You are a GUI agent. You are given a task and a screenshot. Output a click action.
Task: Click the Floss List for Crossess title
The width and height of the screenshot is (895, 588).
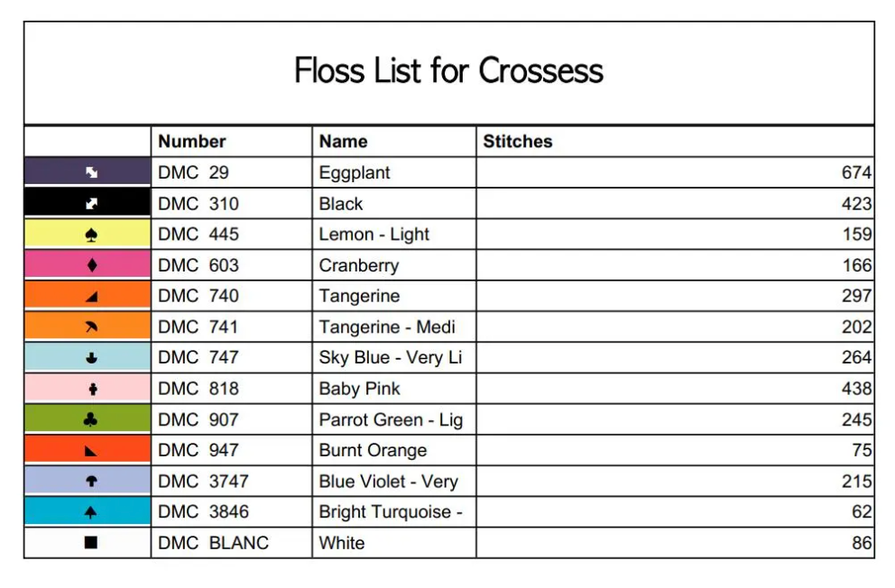click(448, 70)
